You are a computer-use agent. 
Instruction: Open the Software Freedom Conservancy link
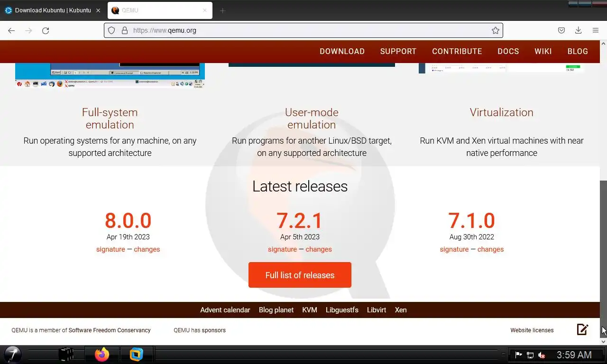pyautogui.click(x=110, y=330)
